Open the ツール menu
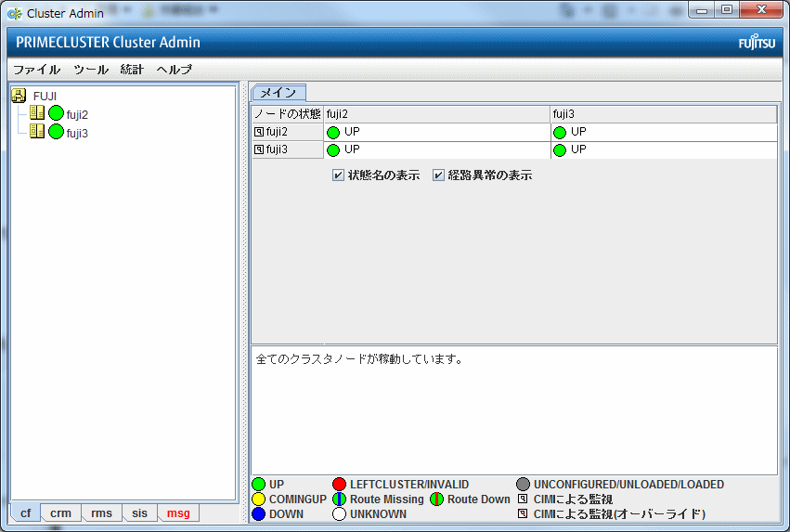 click(91, 70)
